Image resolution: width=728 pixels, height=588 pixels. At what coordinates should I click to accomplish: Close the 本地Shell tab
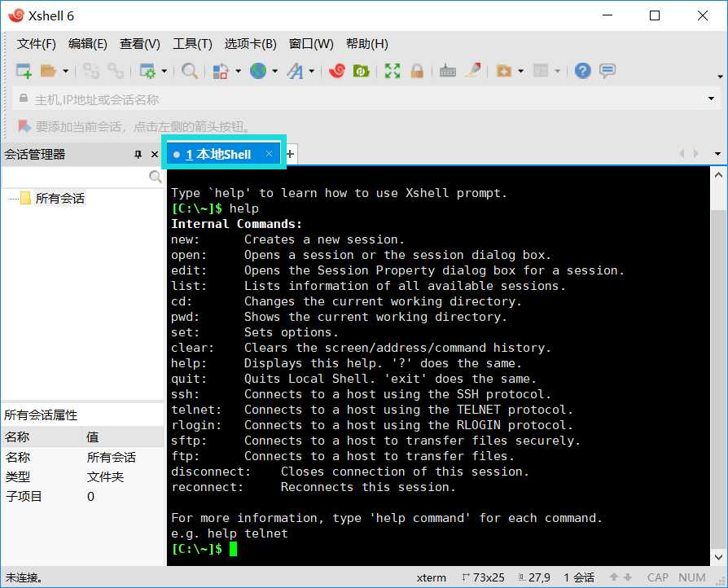pos(269,154)
